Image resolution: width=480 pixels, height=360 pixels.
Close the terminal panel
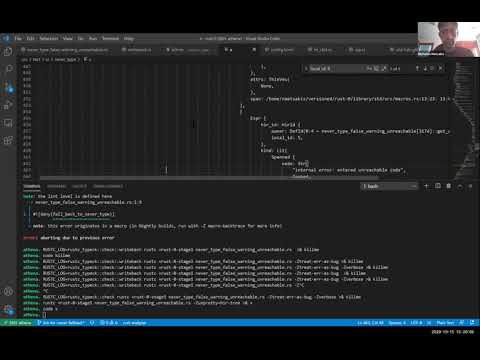click(471, 186)
